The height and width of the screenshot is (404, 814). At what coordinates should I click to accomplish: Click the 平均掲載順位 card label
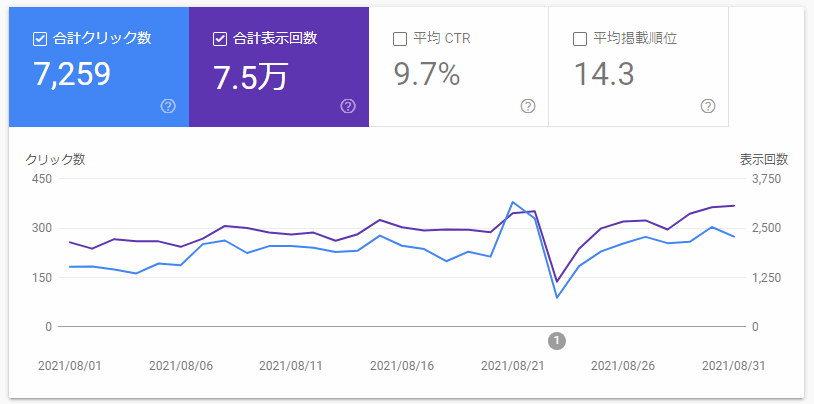tap(635, 39)
